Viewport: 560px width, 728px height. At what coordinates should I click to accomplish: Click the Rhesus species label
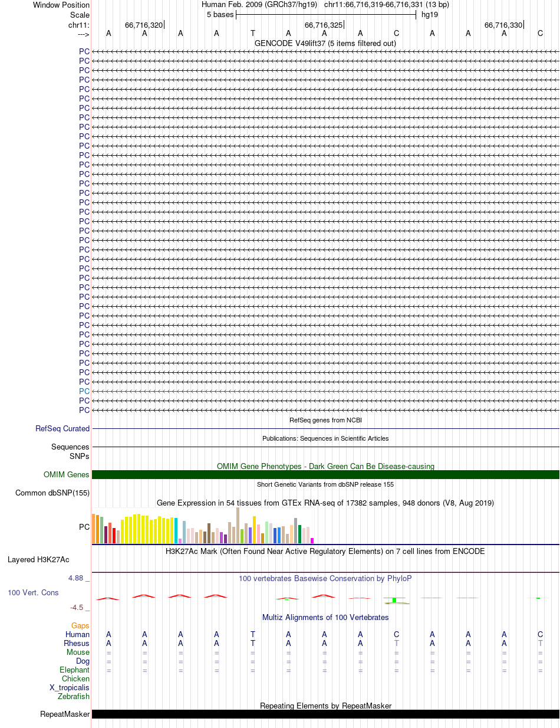pyautogui.click(x=77, y=643)
